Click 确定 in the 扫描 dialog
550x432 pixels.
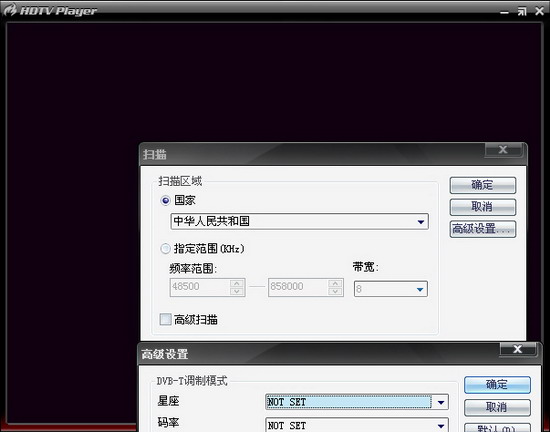tap(483, 185)
